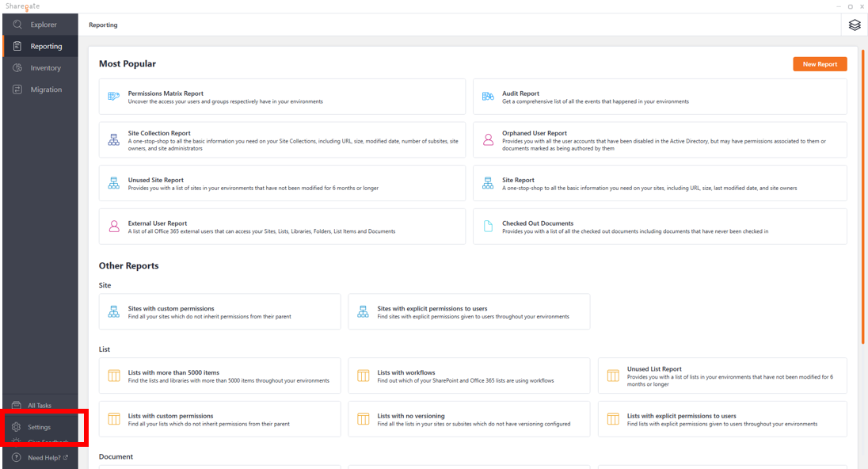Screen dimensions: 868x469
Task: Open the Migration sidebar icon
Action: tap(17, 90)
